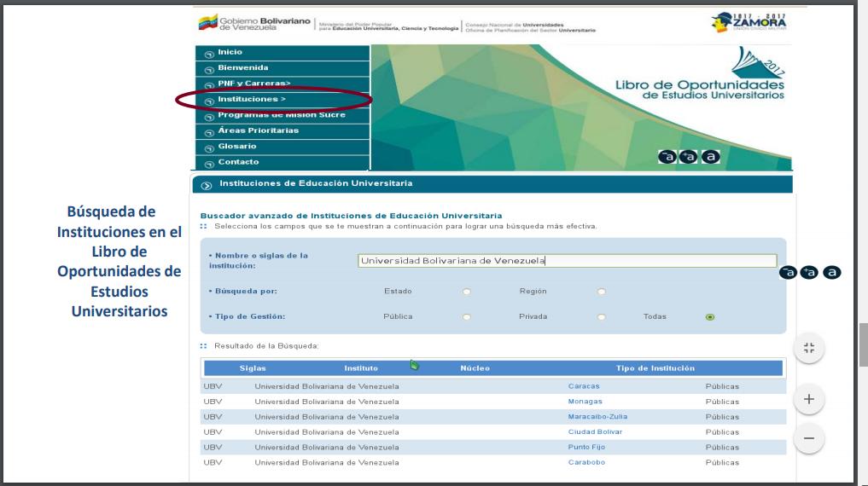This screenshot has width=868, height=486.
Task: Click the institution name input field
Action: click(x=567, y=260)
